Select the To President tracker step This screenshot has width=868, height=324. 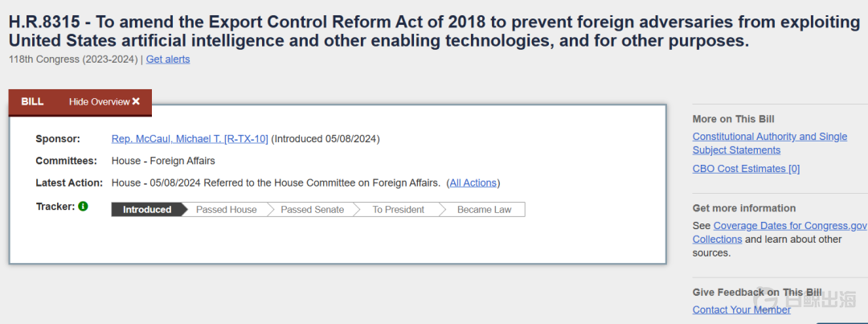click(398, 210)
